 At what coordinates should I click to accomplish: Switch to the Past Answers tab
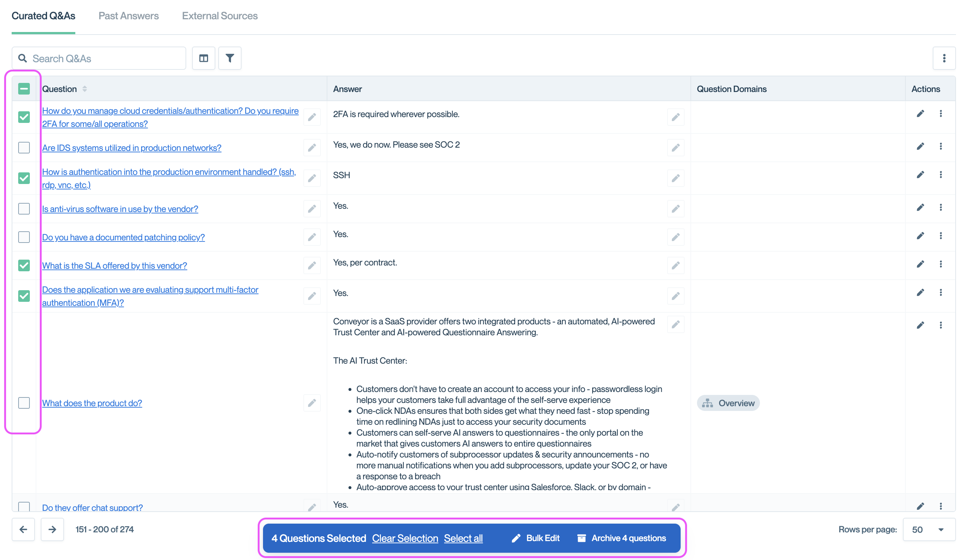point(128,16)
